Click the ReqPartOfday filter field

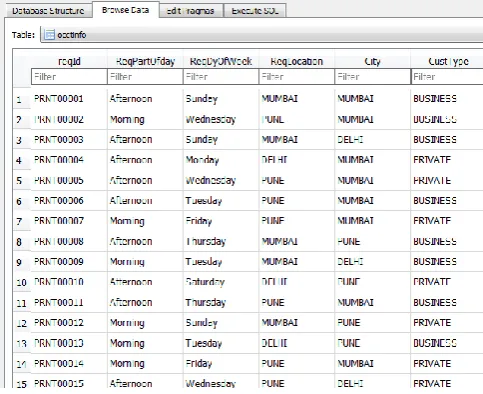[145, 77]
